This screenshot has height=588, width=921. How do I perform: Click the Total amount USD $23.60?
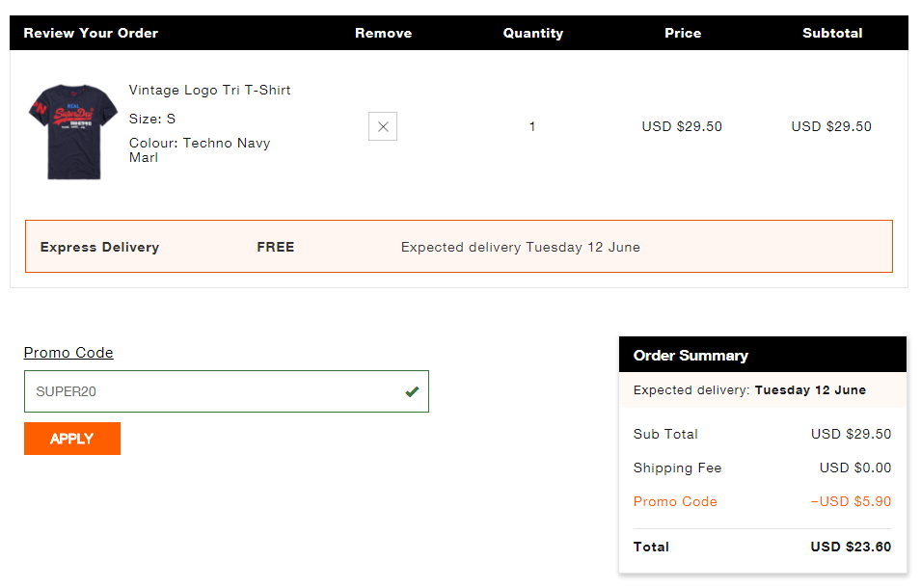pyautogui.click(x=851, y=547)
